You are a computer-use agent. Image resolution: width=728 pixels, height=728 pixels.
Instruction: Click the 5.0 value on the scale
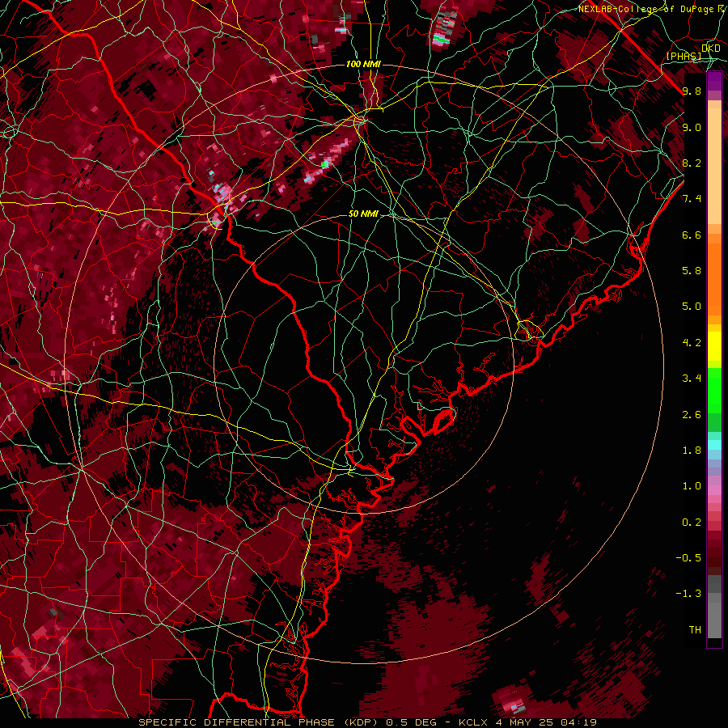tap(692, 307)
